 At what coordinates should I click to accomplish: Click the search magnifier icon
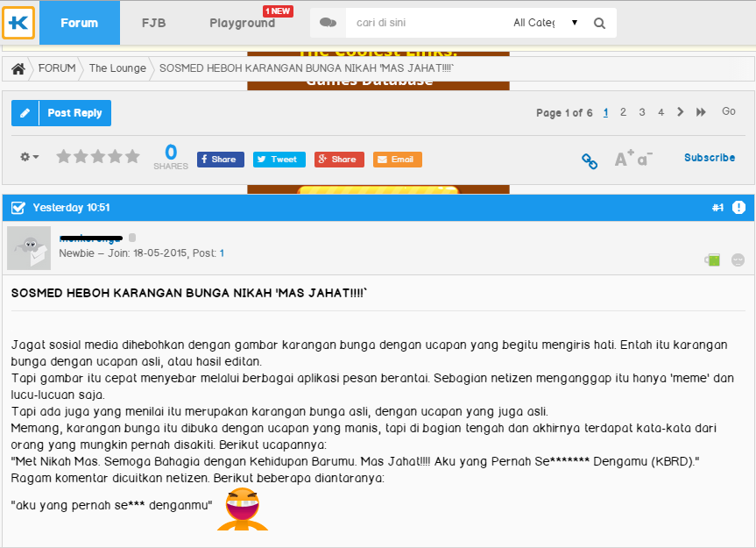[x=599, y=23]
